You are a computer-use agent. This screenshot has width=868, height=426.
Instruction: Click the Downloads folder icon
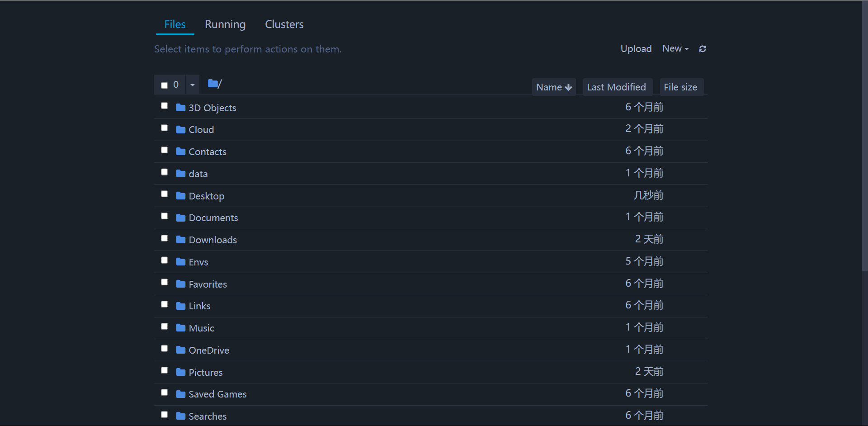pos(181,239)
